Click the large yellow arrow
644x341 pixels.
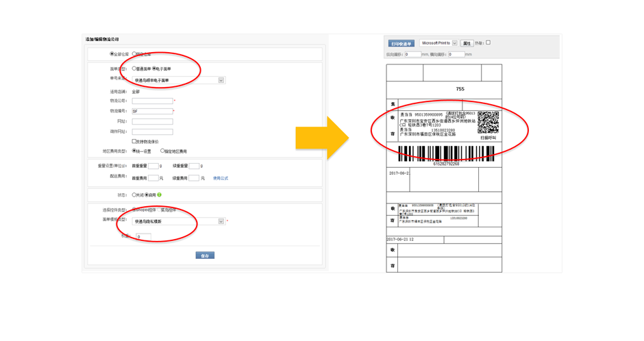click(x=322, y=138)
